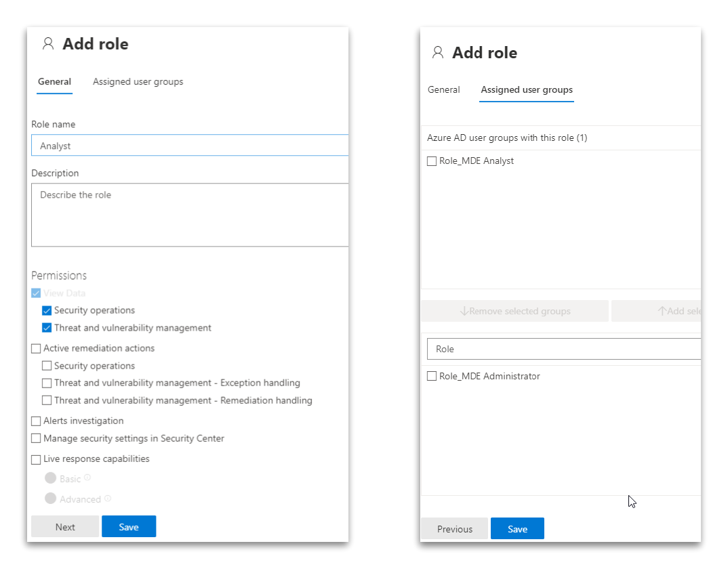This screenshot has width=728, height=569.
Task: Click Remove selected groups button
Action: 514,311
